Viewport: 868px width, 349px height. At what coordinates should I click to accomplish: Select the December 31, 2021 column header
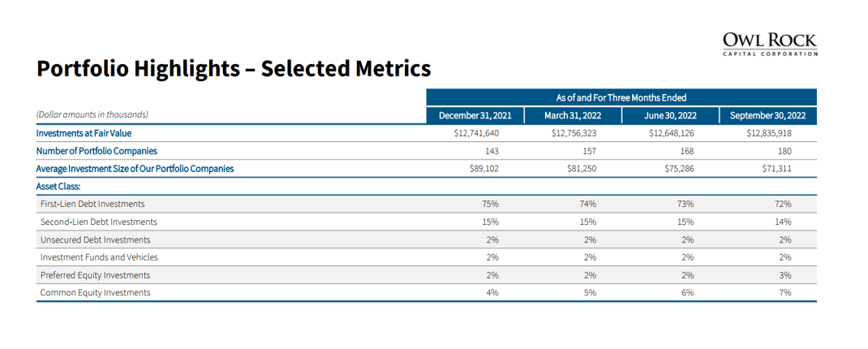tap(475, 115)
